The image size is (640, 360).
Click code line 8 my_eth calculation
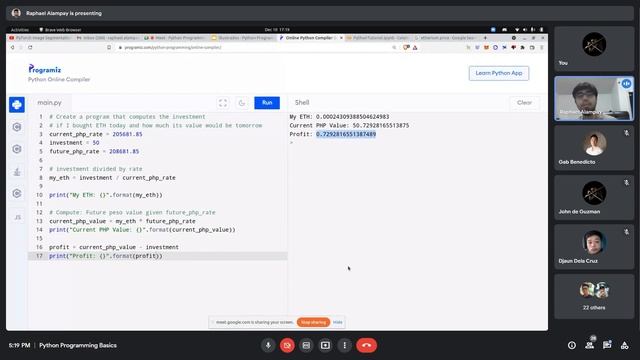pos(112,178)
